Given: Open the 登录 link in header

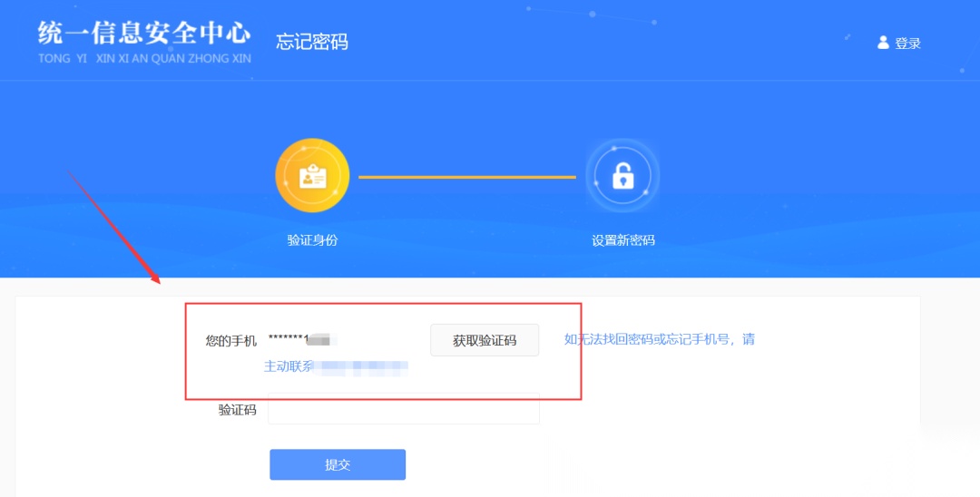Looking at the screenshot, I should pos(907,44).
